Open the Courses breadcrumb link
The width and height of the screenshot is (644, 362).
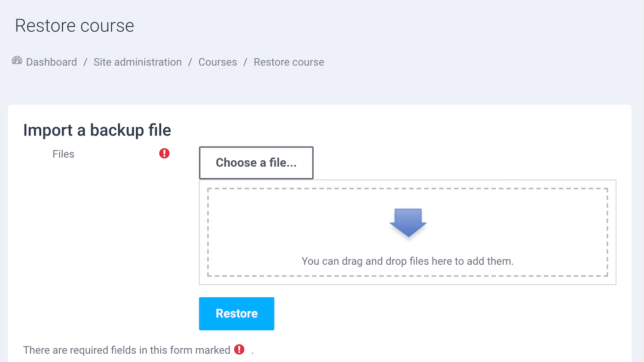[x=218, y=62]
